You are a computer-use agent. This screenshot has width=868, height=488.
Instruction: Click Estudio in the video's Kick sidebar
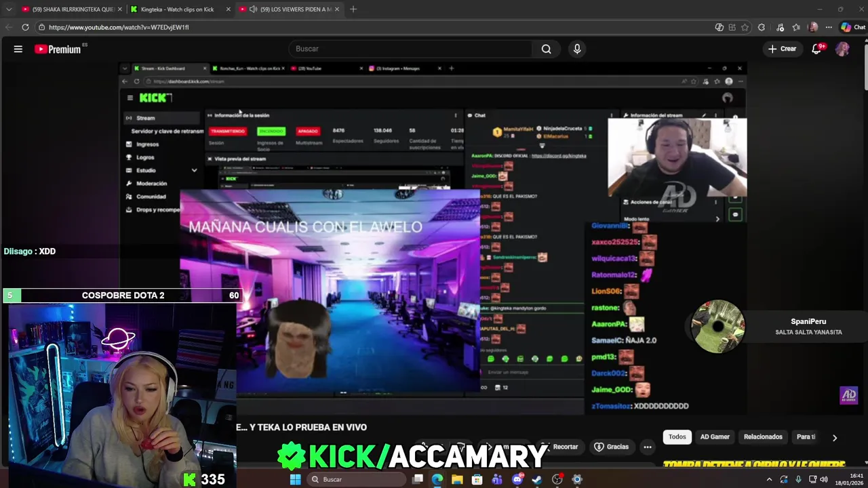146,170
